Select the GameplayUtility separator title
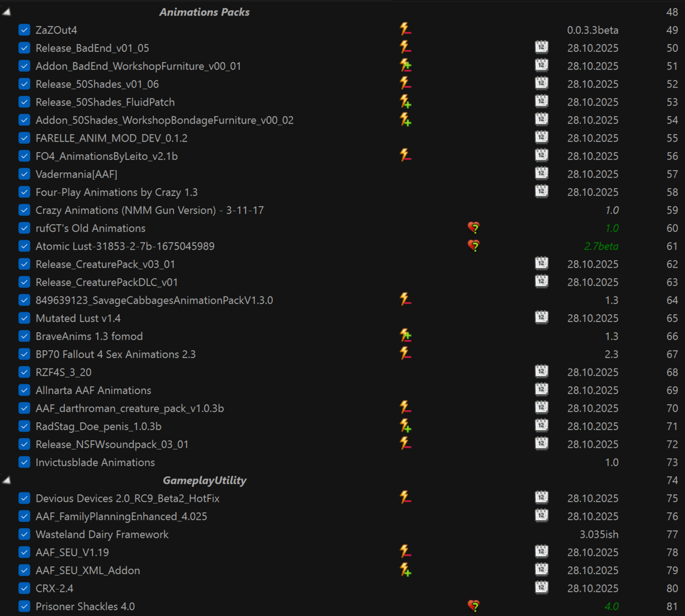This screenshot has width=685, height=616. click(204, 480)
